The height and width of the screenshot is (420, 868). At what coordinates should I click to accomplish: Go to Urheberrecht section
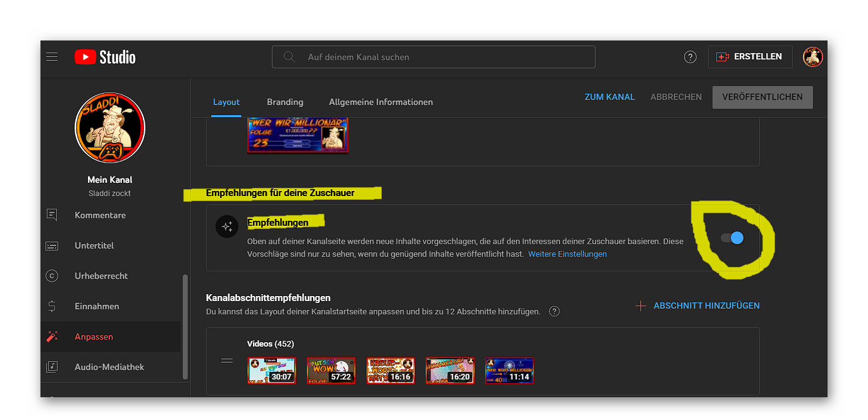(x=101, y=276)
